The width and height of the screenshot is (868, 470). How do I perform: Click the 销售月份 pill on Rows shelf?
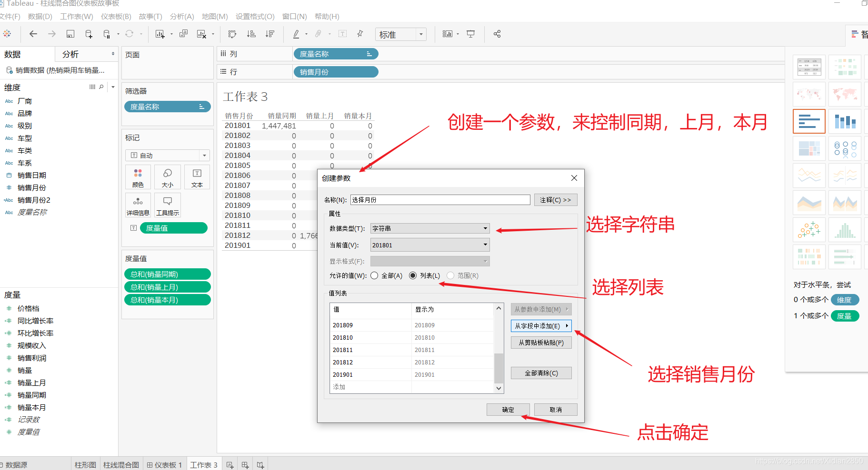tap(336, 72)
